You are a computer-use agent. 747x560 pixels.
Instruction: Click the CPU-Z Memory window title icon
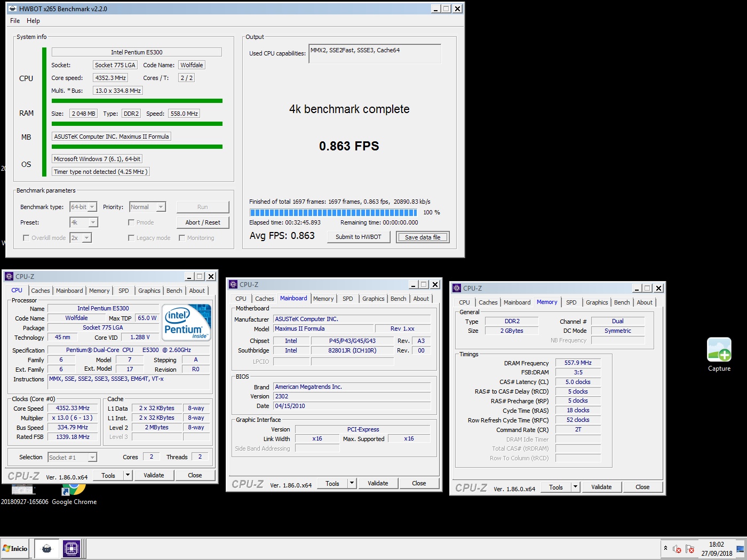click(457, 288)
